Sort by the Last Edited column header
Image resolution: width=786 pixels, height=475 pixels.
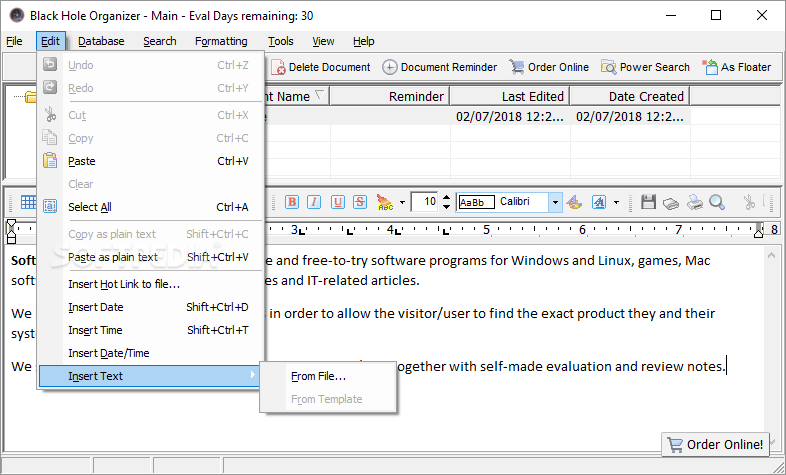click(x=510, y=96)
